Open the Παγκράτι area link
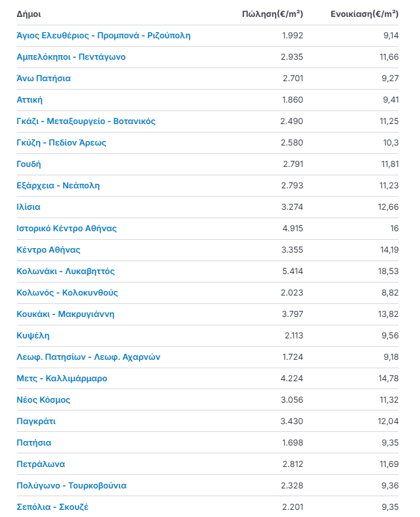The width and height of the screenshot is (420, 517). [x=36, y=422]
